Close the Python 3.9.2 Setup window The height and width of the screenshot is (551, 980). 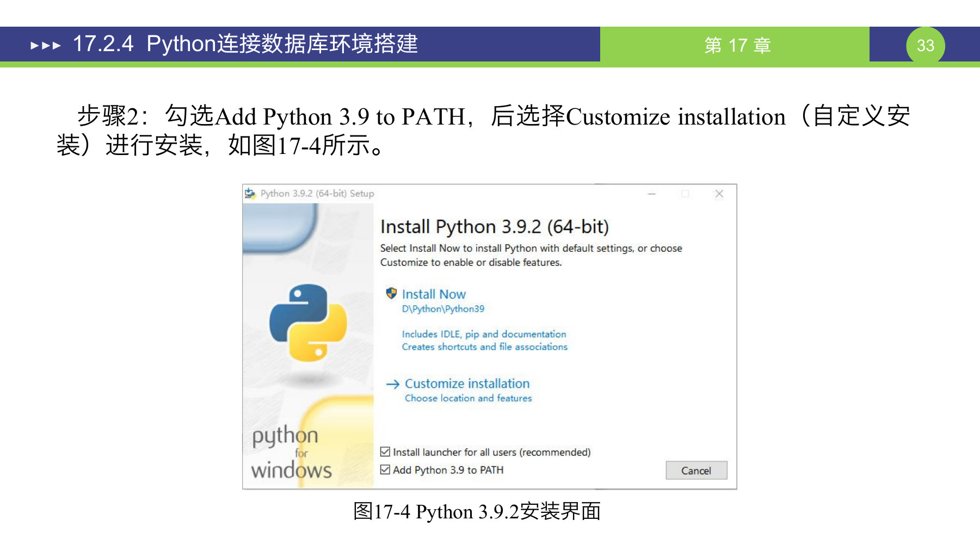pos(719,194)
